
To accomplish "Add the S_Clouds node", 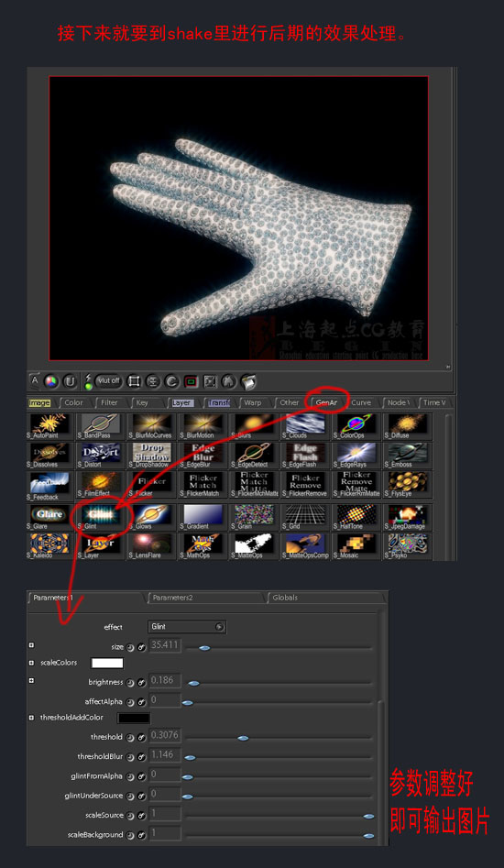I will (x=305, y=426).
